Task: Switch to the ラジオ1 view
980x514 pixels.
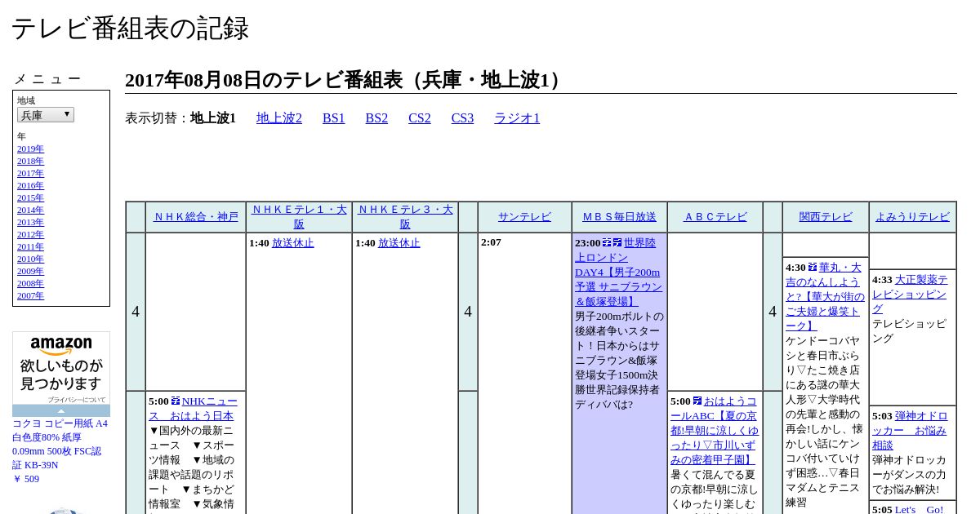Action: [x=517, y=118]
